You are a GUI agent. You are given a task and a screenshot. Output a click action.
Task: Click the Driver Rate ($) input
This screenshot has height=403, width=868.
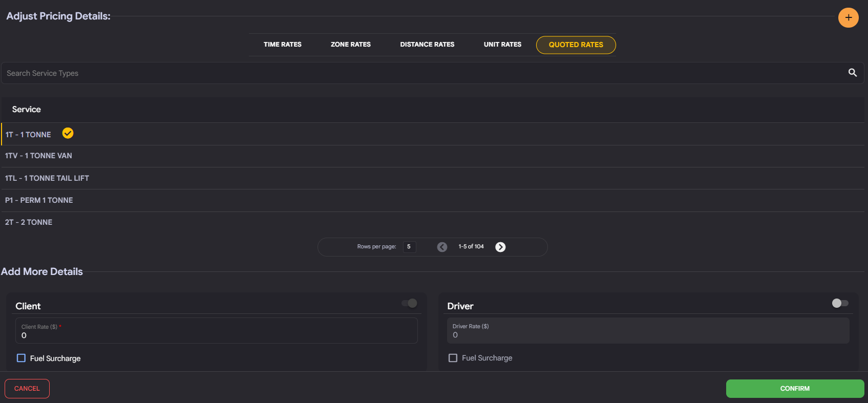tap(648, 331)
